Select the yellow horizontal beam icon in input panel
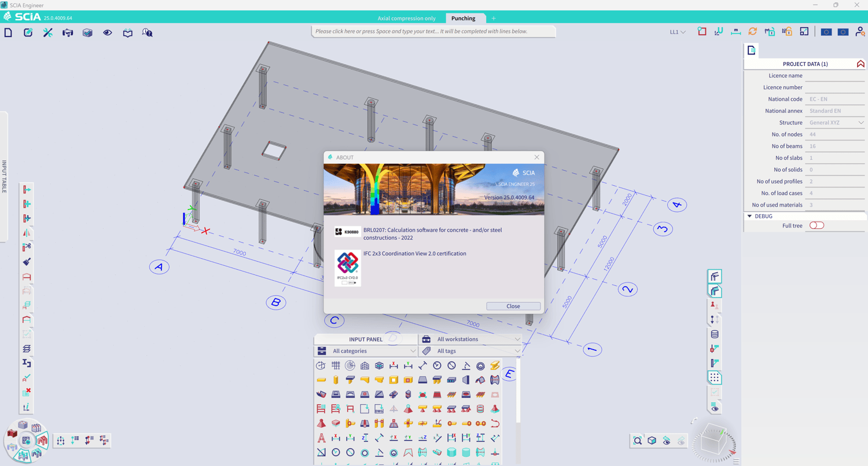Screen dimensions: 868x466 tap(321, 380)
